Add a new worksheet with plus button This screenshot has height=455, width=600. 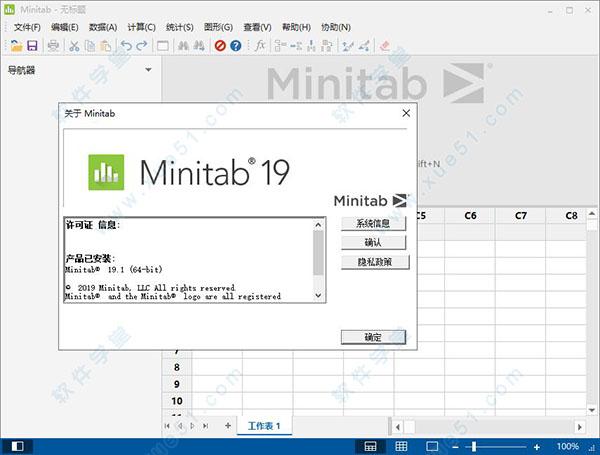(228, 426)
